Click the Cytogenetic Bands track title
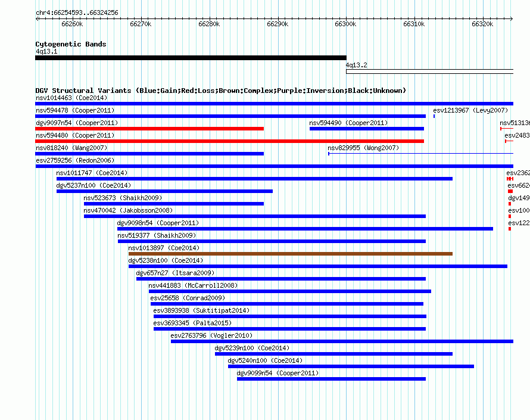 [x=71, y=44]
